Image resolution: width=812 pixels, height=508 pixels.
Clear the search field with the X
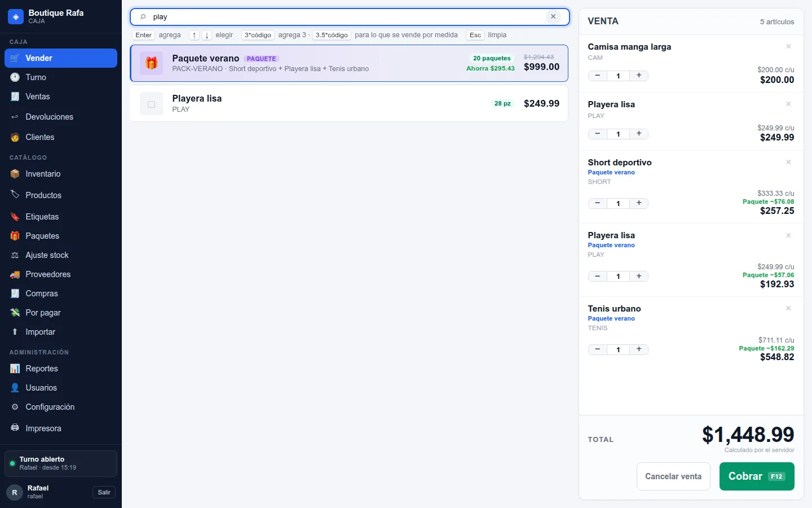[553, 17]
